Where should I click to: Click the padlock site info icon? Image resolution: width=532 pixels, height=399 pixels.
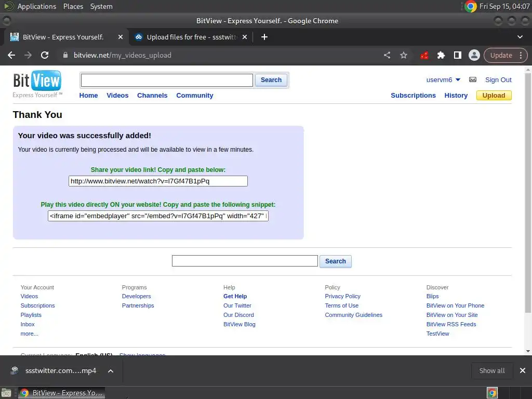65,55
